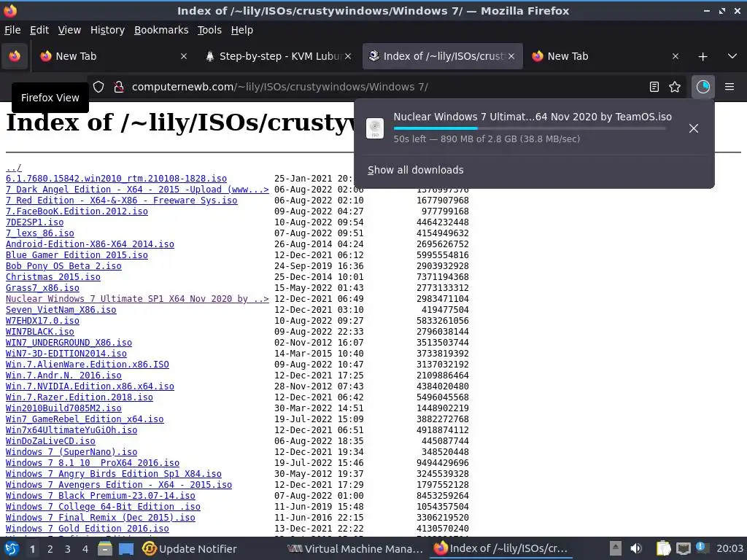Click Win.7.Razer.Edition.2018.iso link
Image resolution: width=747 pixels, height=560 pixels.
pos(79,397)
